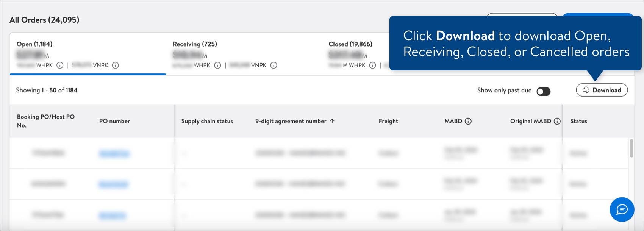Reverse the 9-digit agreement number sort arrow

click(332, 121)
